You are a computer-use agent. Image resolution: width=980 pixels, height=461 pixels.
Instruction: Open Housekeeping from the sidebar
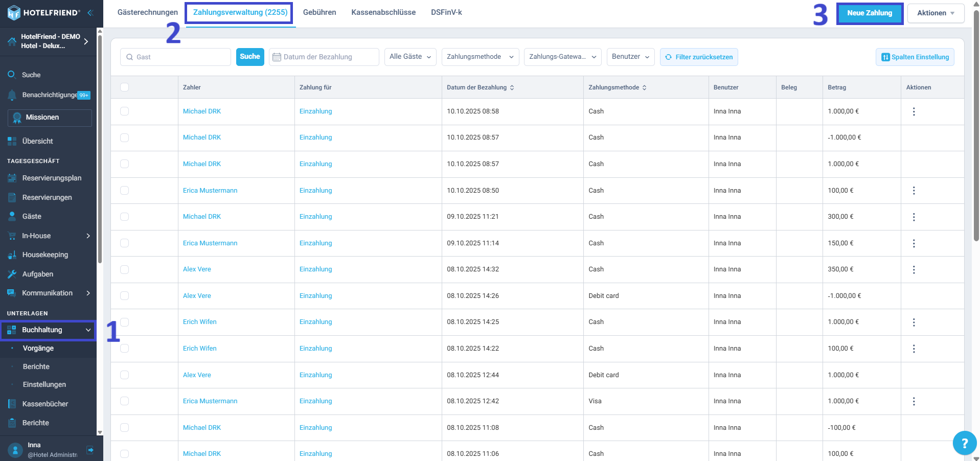point(45,255)
